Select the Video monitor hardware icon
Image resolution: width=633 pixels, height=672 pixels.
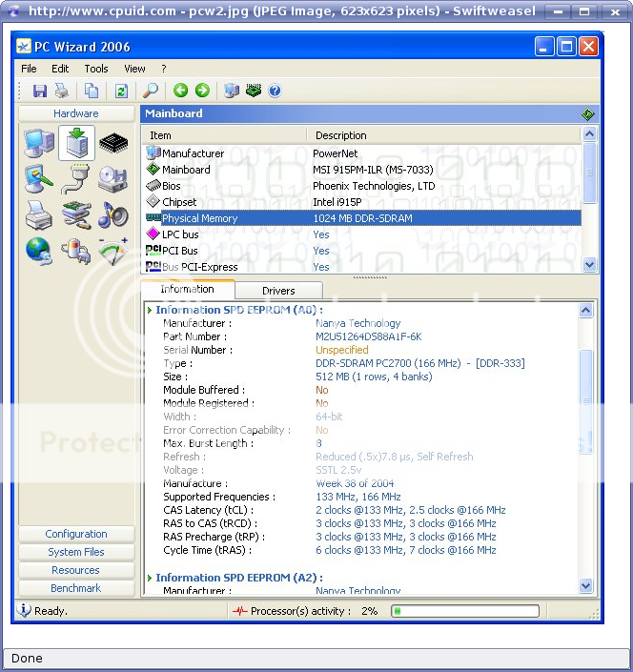[39, 178]
